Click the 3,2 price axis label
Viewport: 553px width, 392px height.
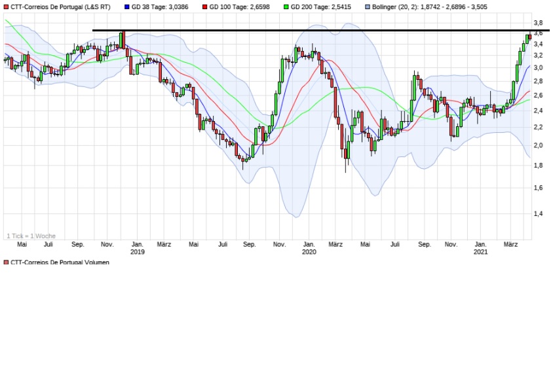click(538, 56)
